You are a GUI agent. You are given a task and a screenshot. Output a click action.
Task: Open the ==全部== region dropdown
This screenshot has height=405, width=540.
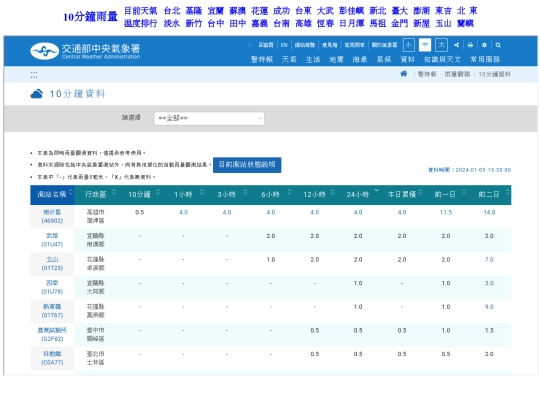coord(209,118)
